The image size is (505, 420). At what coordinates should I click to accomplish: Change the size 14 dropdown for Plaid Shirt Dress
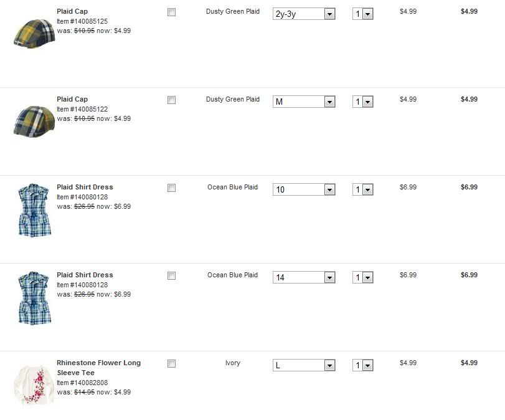pos(304,277)
